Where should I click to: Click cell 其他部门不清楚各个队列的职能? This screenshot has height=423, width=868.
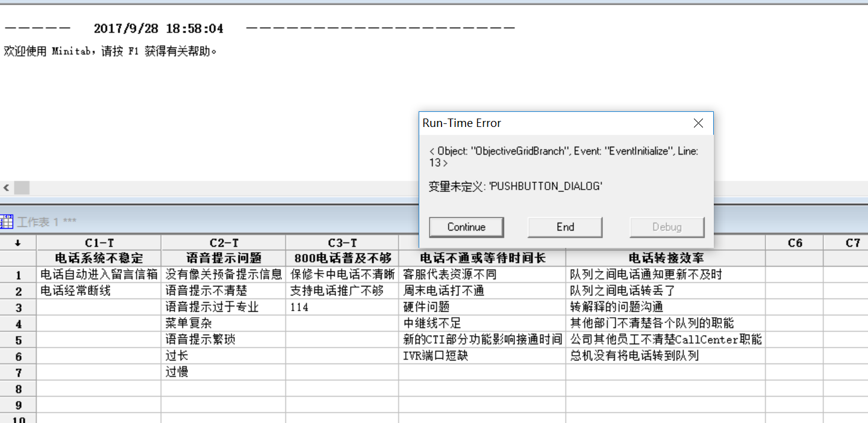point(666,323)
